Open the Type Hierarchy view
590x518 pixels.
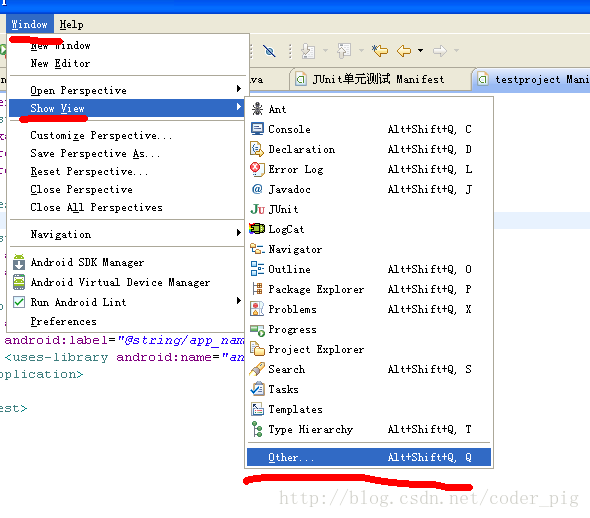point(369,429)
